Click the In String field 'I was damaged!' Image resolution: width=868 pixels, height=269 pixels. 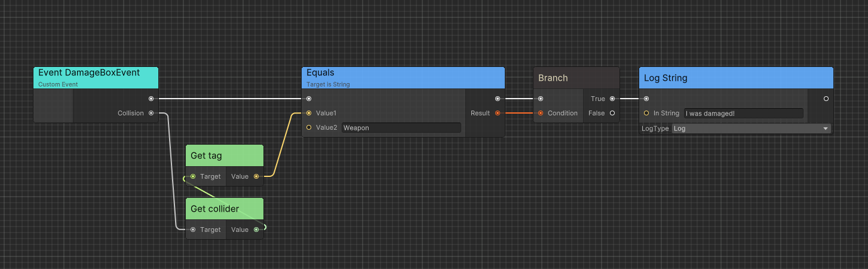(x=743, y=113)
